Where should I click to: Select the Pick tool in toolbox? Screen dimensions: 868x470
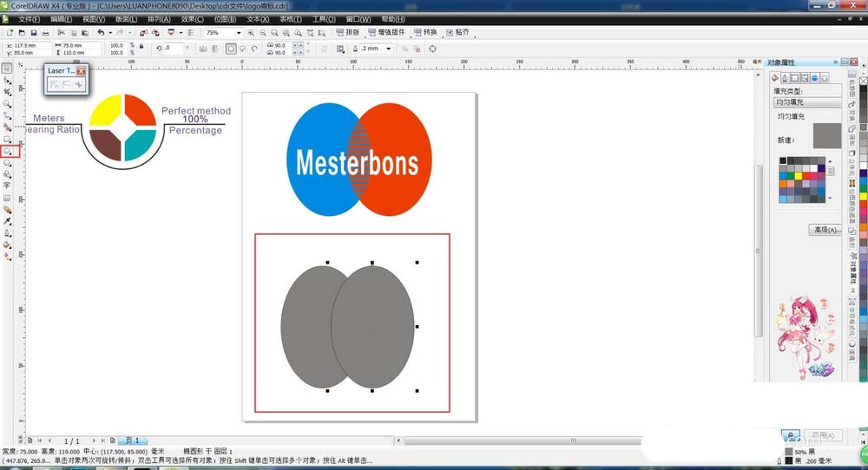7,68
